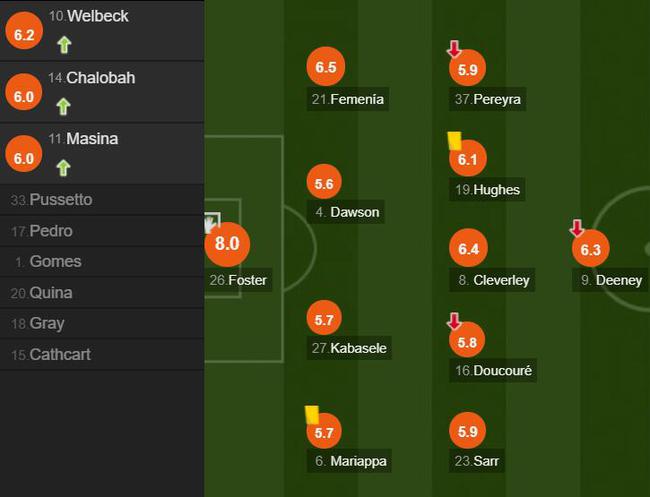Select Pussetto in the bench list

[102, 200]
